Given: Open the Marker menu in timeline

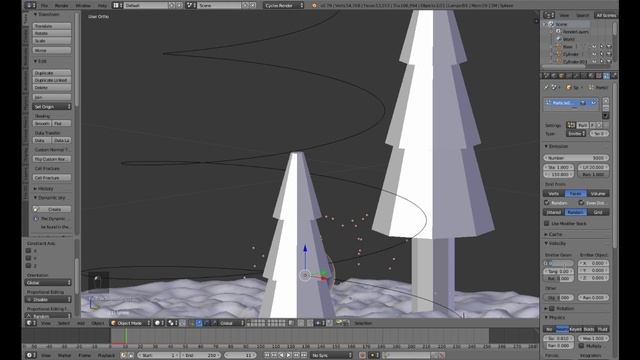Looking at the screenshot, I should pyautogui.click(x=64, y=355).
